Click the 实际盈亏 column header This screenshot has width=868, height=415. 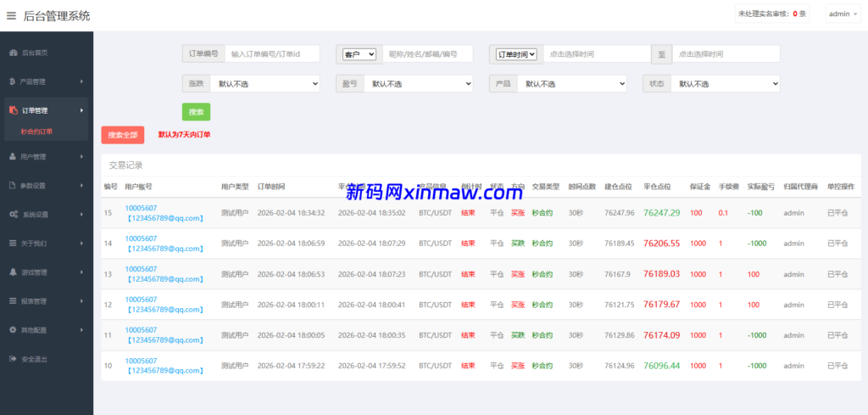coord(760,187)
